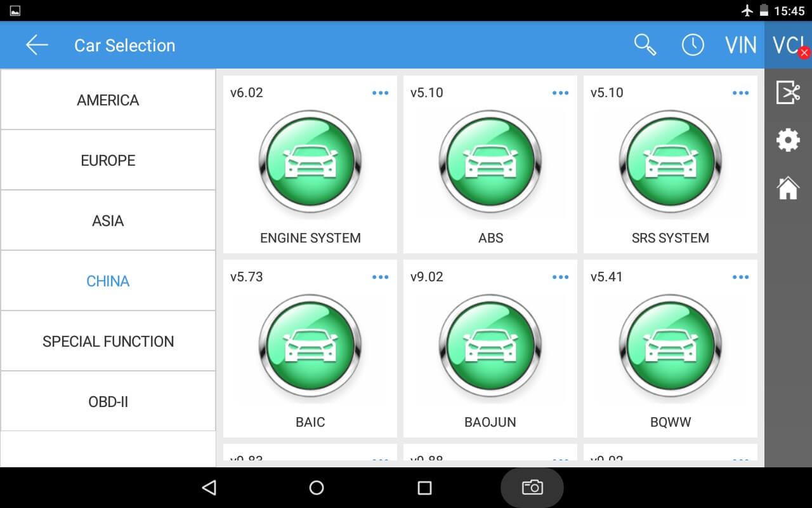Tap the camera button in navigation bar
Image resolution: width=812 pixels, height=508 pixels.
[532, 487]
